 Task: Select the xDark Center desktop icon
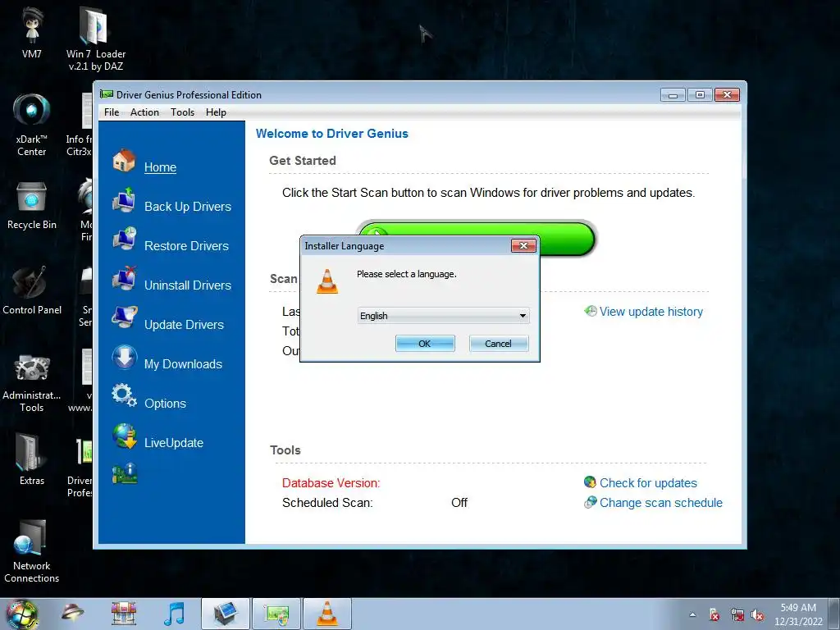pos(32,125)
